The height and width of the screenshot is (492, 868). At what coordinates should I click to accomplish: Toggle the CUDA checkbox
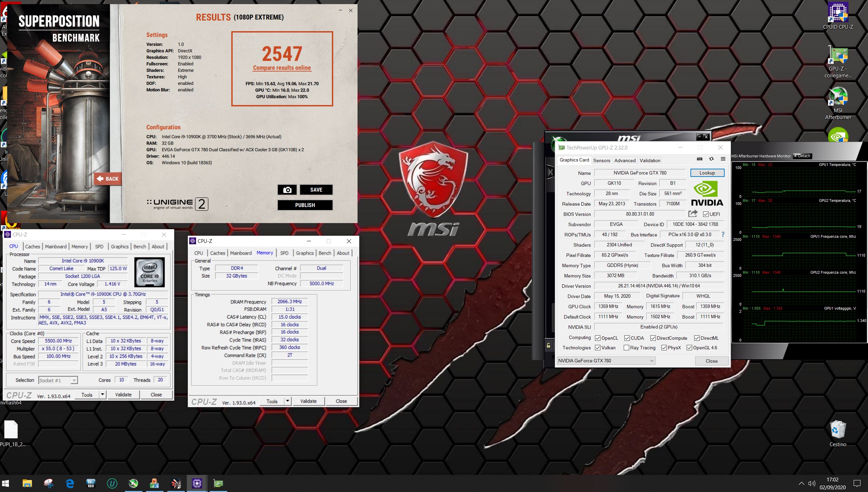pos(627,338)
